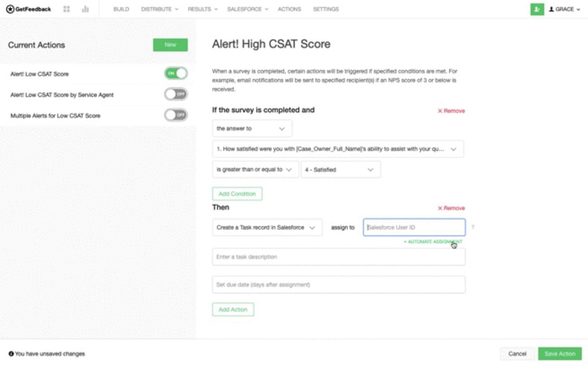Remove the survey condition
588x368 pixels.
[451, 111]
